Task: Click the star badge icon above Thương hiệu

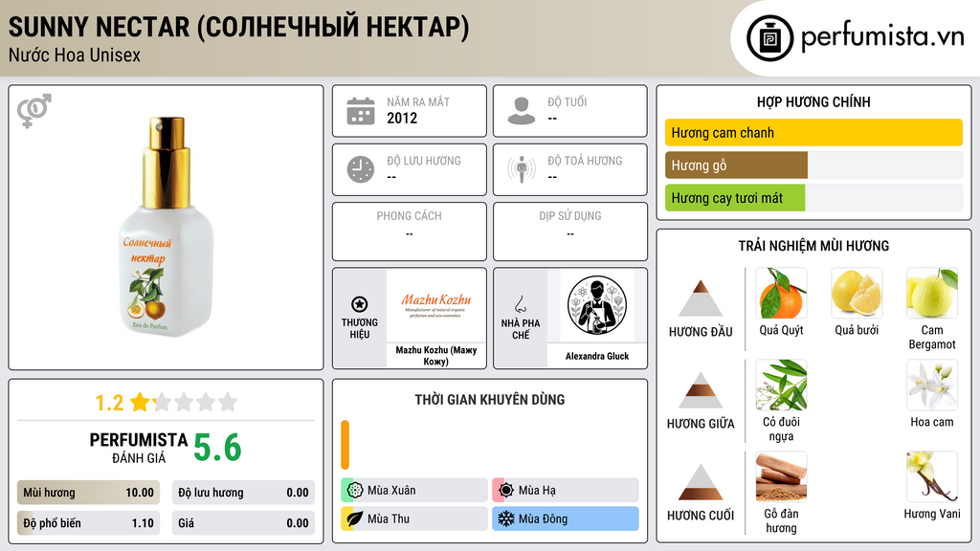Action: point(360,304)
